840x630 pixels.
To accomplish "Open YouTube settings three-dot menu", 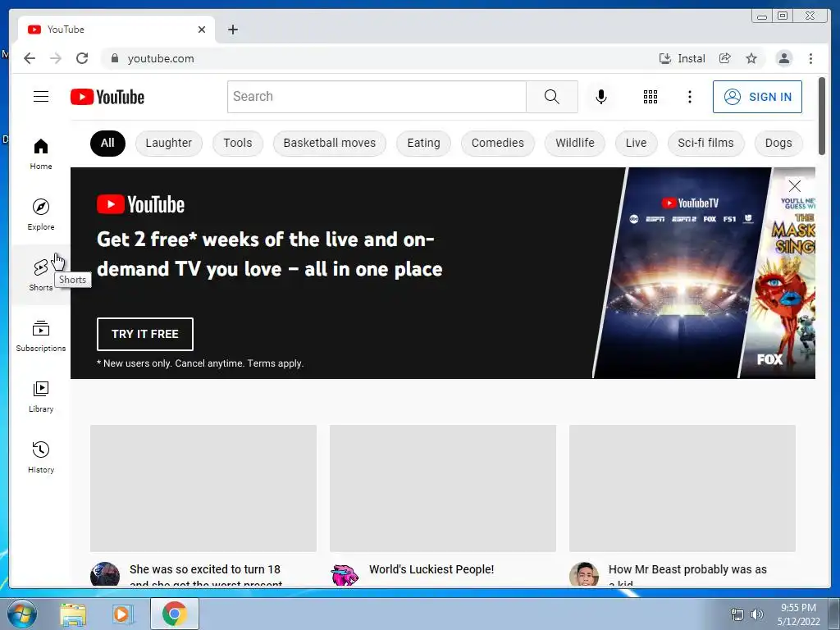I will pos(689,97).
